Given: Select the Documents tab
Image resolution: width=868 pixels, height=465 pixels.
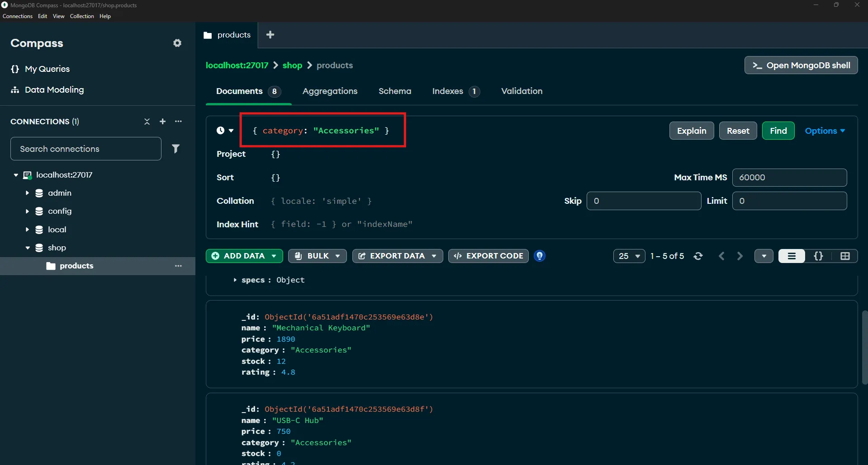Looking at the screenshot, I should point(248,91).
